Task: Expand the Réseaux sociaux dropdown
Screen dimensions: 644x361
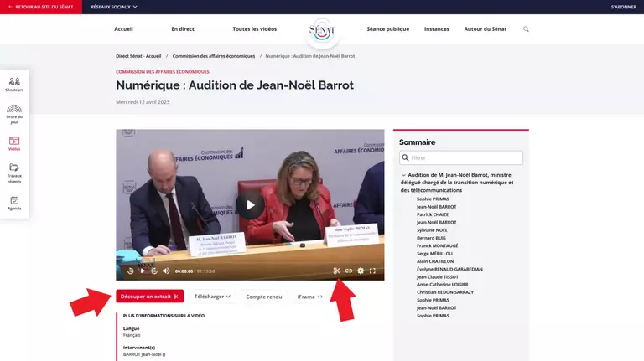Action: 113,7
